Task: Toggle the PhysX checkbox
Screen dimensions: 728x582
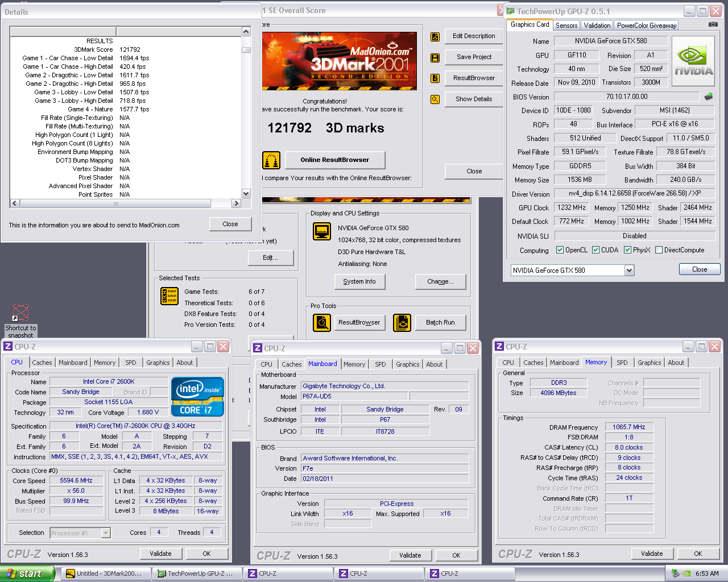Action: 627,250
